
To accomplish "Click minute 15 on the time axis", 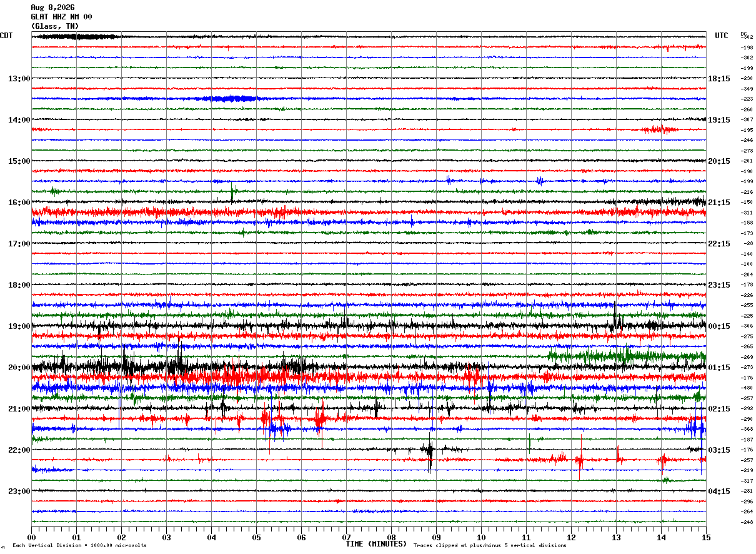I will (706, 538).
